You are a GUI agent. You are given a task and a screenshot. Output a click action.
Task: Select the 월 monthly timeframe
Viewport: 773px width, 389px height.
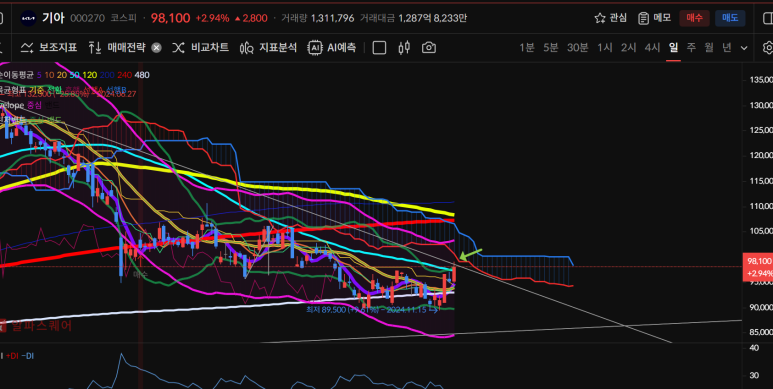click(x=709, y=48)
